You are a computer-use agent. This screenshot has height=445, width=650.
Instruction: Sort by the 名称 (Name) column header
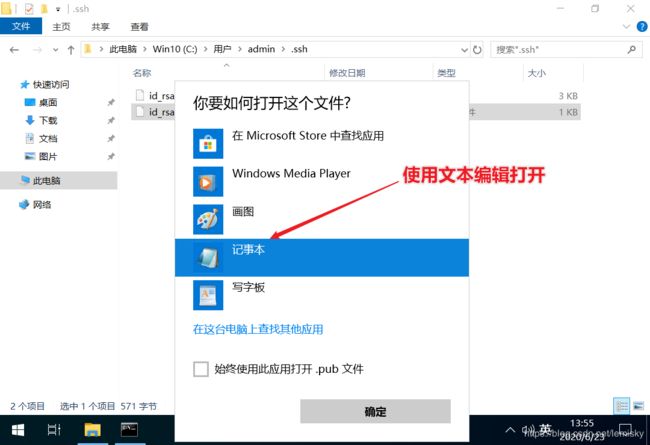tap(142, 73)
